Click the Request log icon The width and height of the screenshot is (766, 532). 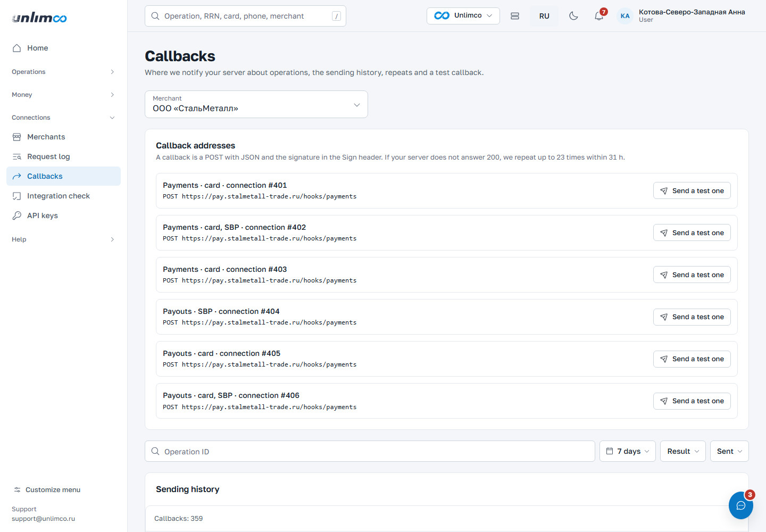(x=17, y=156)
